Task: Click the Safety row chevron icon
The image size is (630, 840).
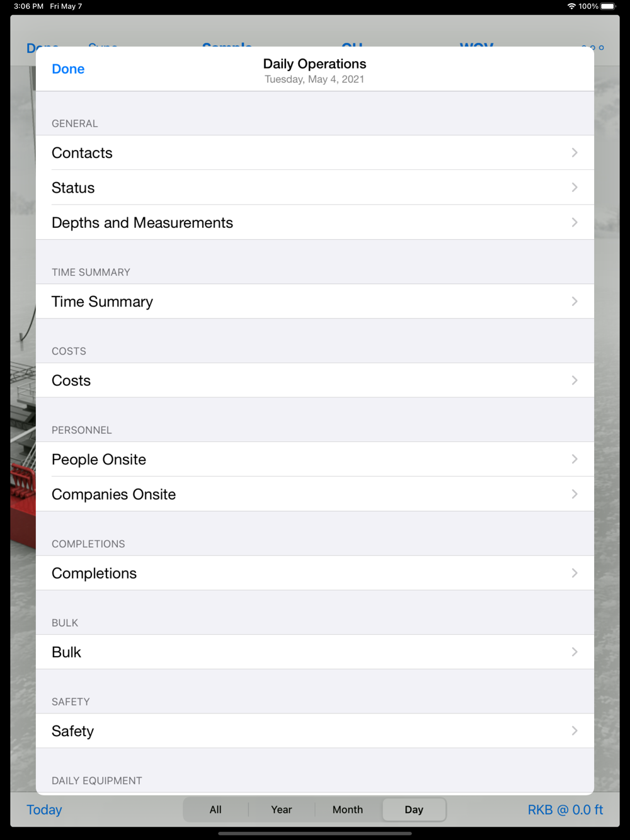Action: pos(575,731)
